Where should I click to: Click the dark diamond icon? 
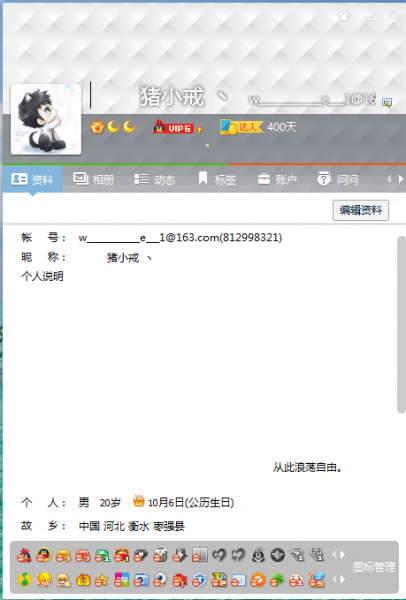[x=278, y=554]
